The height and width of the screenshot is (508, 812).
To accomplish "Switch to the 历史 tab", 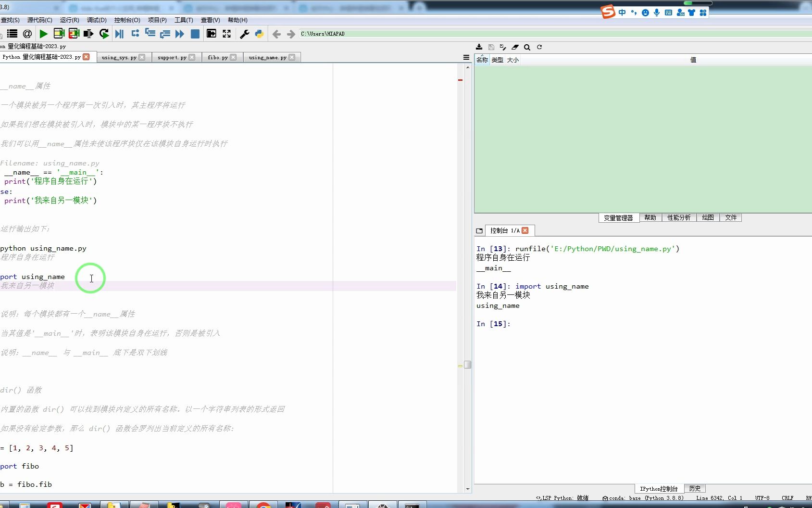I will tap(695, 488).
